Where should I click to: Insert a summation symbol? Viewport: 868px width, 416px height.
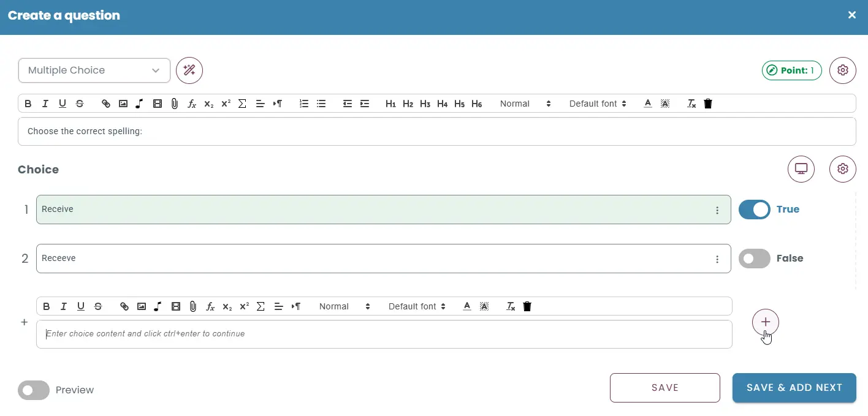coord(242,104)
